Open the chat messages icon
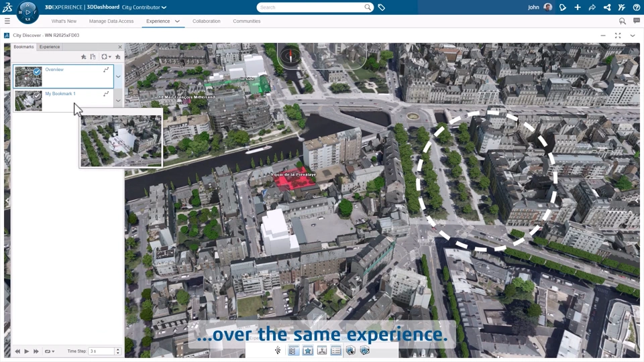This screenshot has width=644, height=362. [636, 21]
